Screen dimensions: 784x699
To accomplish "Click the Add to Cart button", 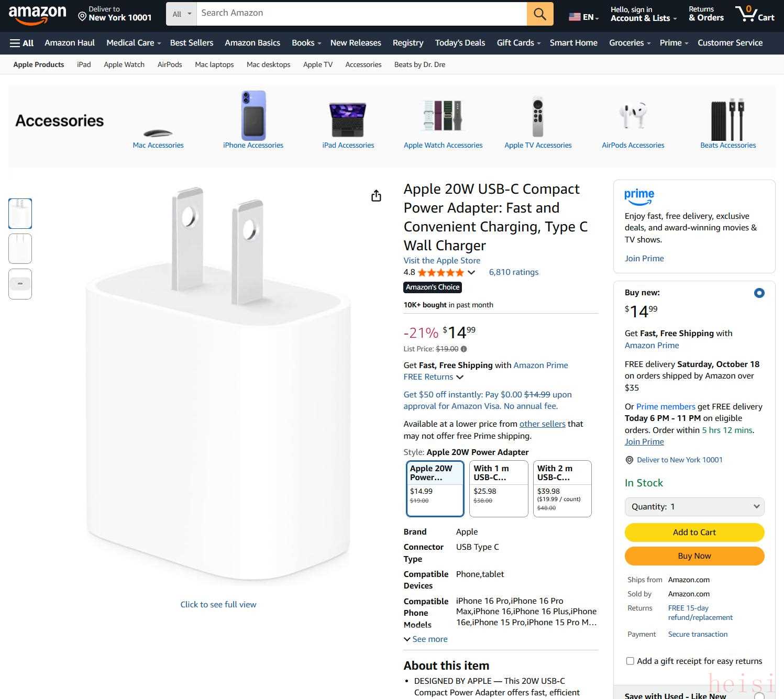I will point(694,532).
